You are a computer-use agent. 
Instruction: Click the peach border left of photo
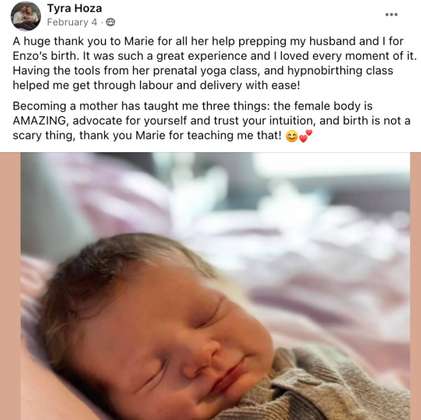click(x=10, y=286)
